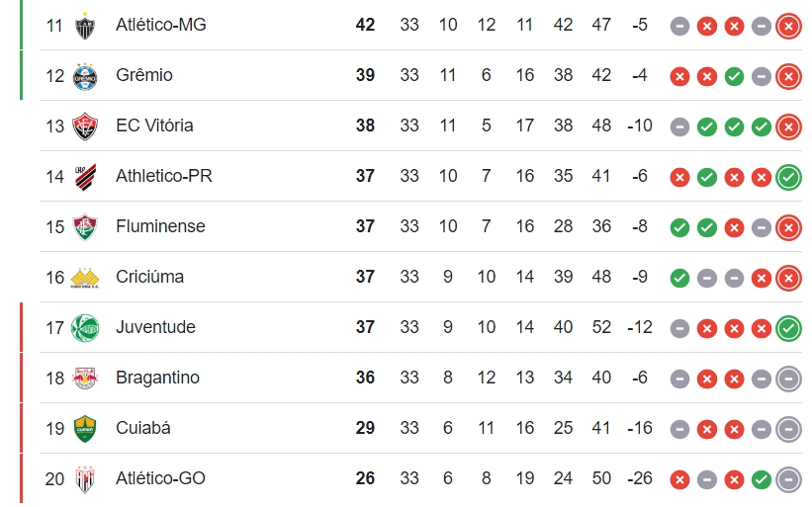Click the Bragantino club crest
Screen dimensions: 812x507
(85, 379)
